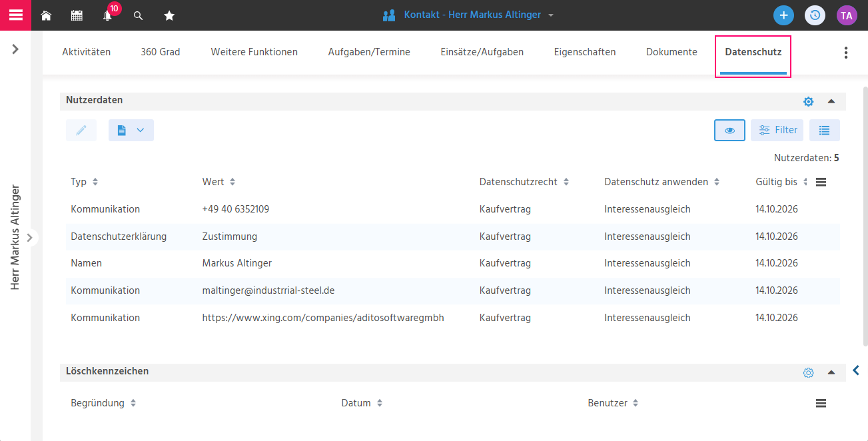
Task: Click the blue plus create button
Action: [x=783, y=15]
